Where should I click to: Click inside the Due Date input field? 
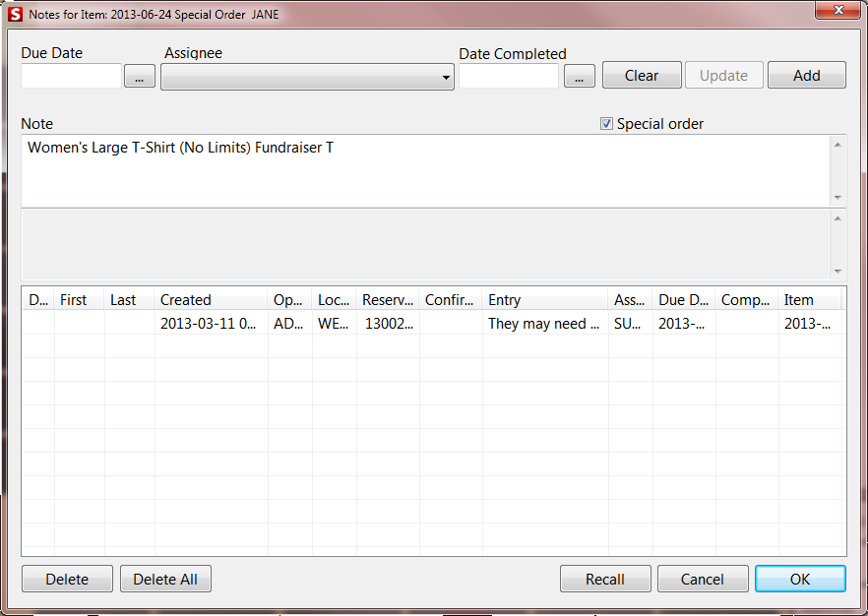(69, 76)
